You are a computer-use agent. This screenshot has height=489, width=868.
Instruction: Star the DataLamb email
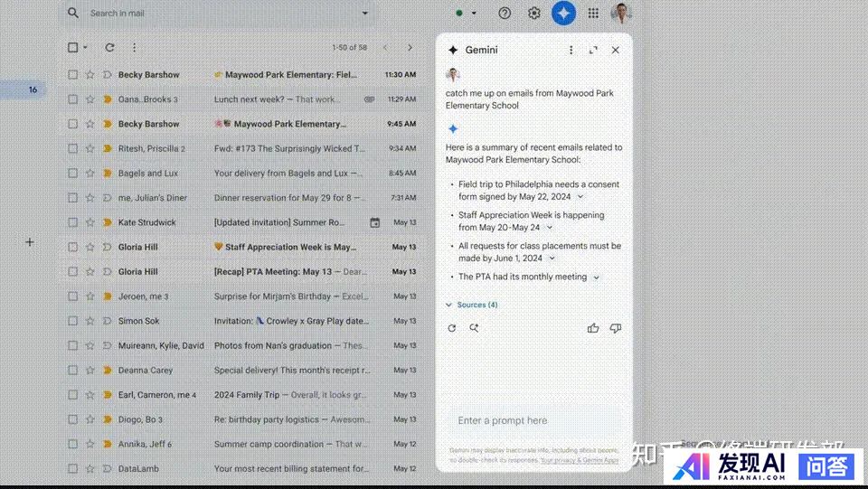point(90,468)
